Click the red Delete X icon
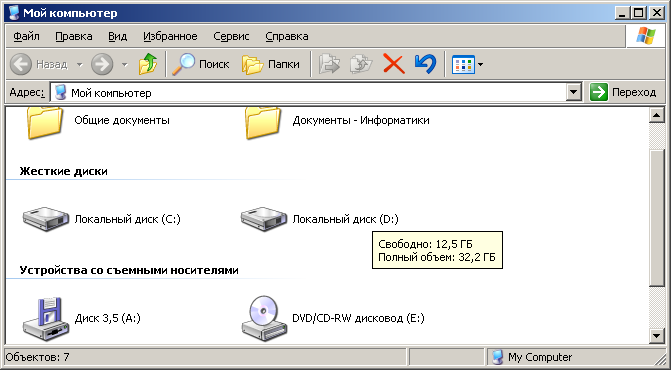Screen dimensions: 671x370 (x=394, y=65)
